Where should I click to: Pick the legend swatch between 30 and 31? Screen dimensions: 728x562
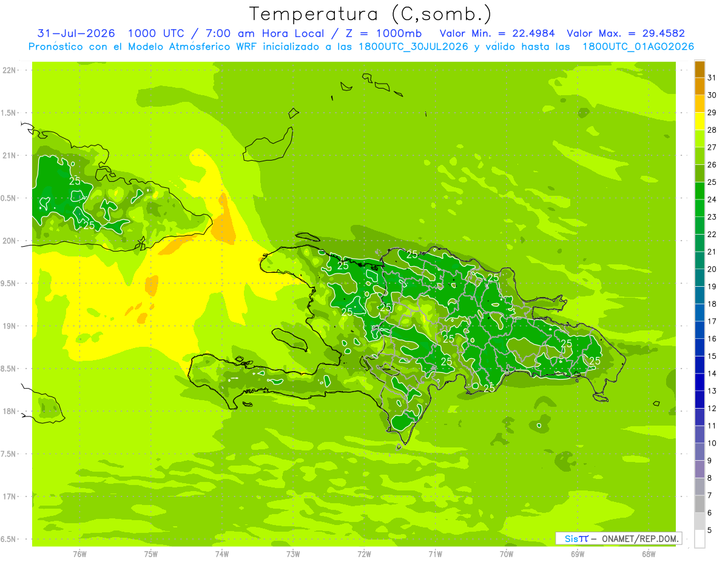pos(699,86)
